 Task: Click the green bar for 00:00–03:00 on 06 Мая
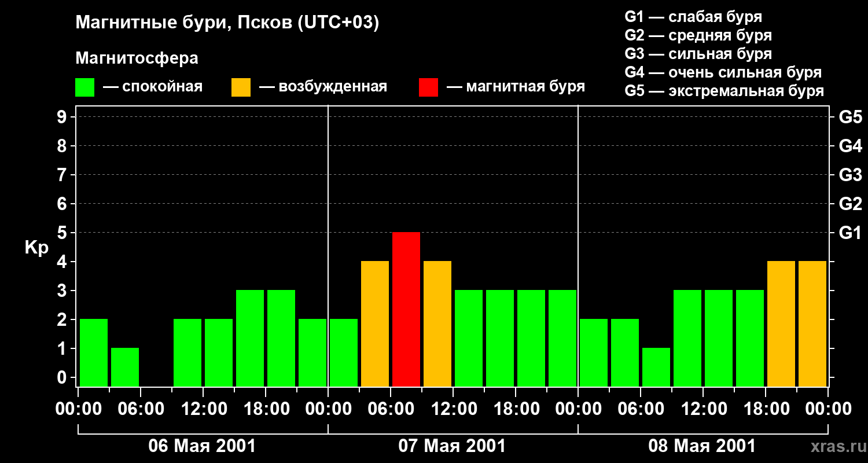94,352
